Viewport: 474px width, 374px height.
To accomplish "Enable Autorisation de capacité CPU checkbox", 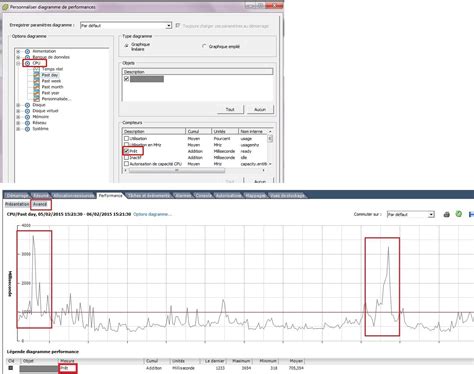I will 126,164.
